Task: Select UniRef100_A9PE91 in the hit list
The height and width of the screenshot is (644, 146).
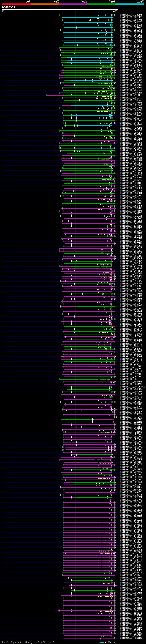Action: [x=131, y=47]
